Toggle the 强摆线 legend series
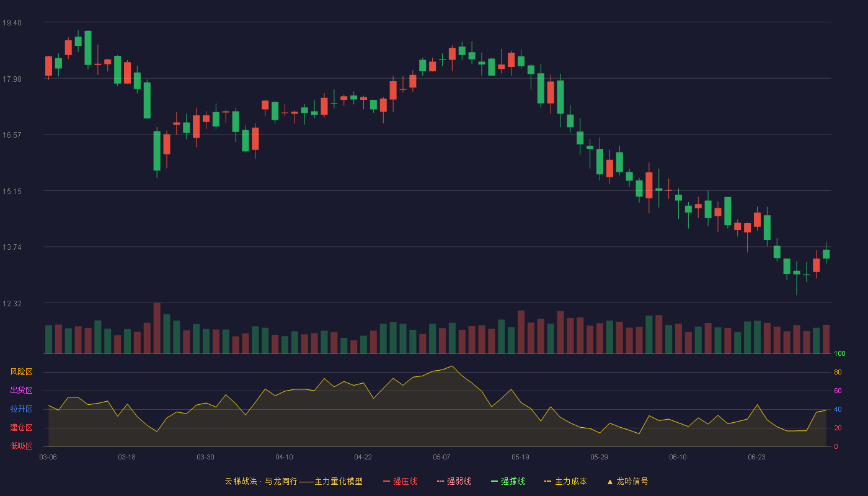The height and width of the screenshot is (496, 868). coord(508,481)
